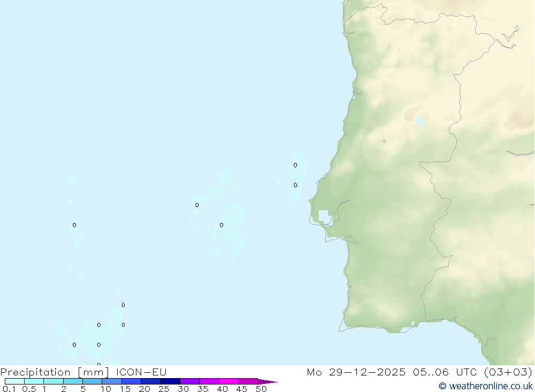Click the 'Precipitation [mm]' title text

[x=55, y=372]
